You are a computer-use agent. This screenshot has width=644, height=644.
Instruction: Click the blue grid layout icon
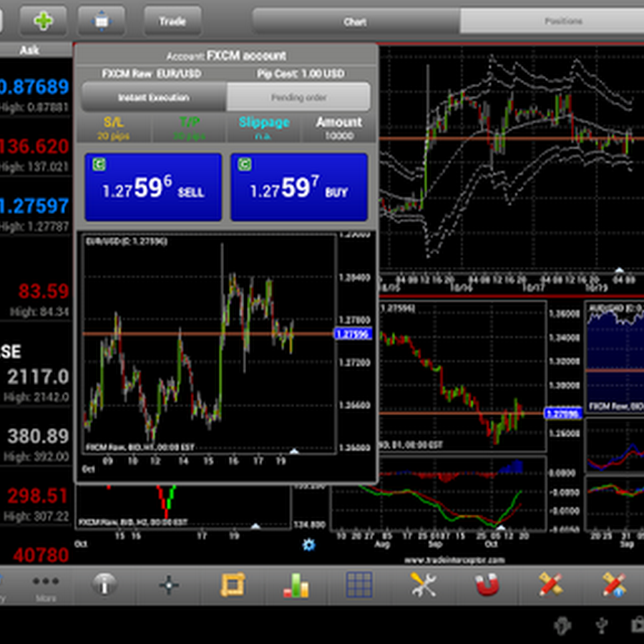point(359,585)
